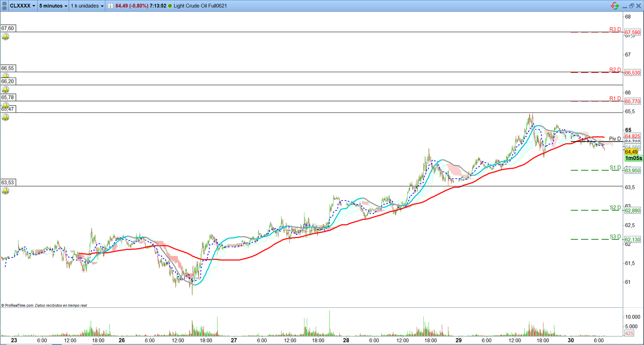Click the 63,53 horizontal line label
The image size is (644, 345).
pyautogui.click(x=8, y=183)
